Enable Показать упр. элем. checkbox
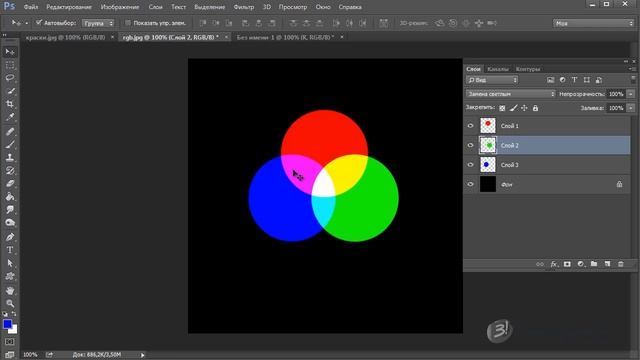The image size is (640, 360). point(128,23)
